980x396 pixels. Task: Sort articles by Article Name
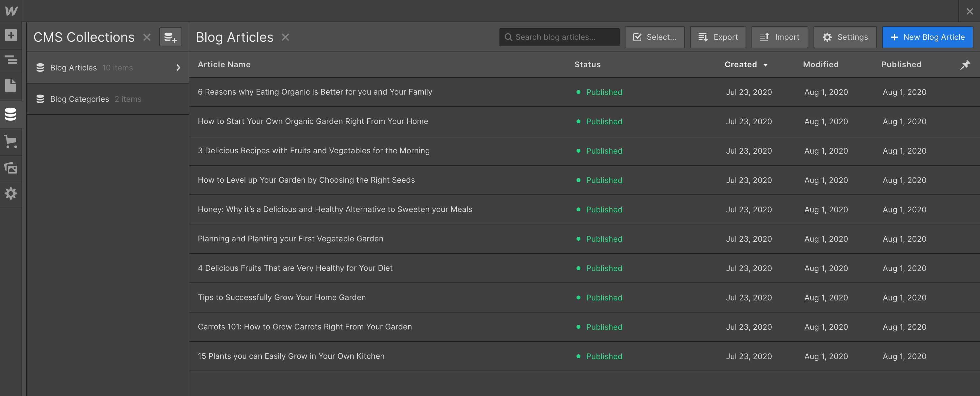tap(224, 64)
